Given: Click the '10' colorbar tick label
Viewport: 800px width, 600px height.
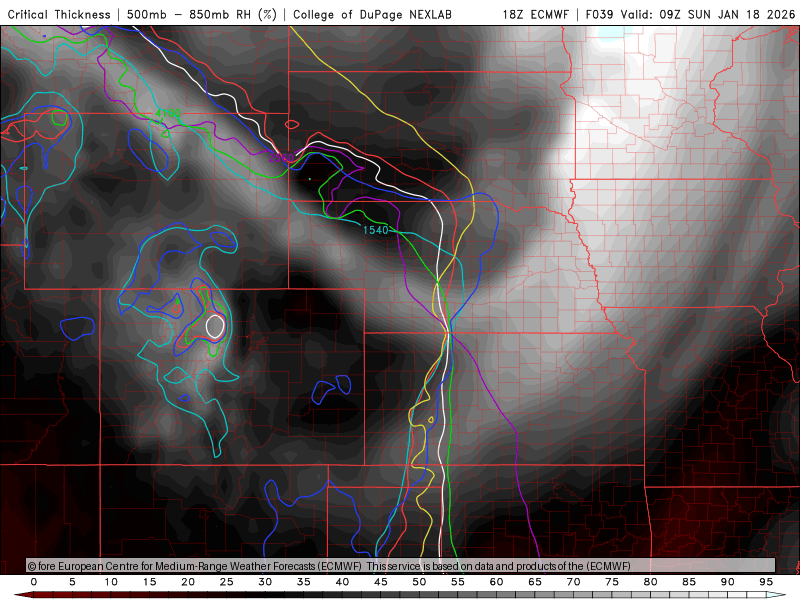Looking at the screenshot, I should 111,582.
